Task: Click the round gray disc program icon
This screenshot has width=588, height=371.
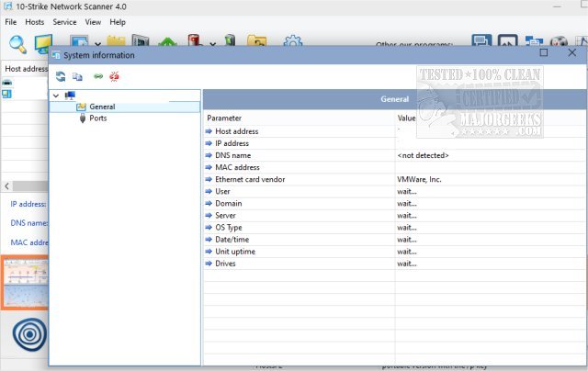Action: (560, 41)
